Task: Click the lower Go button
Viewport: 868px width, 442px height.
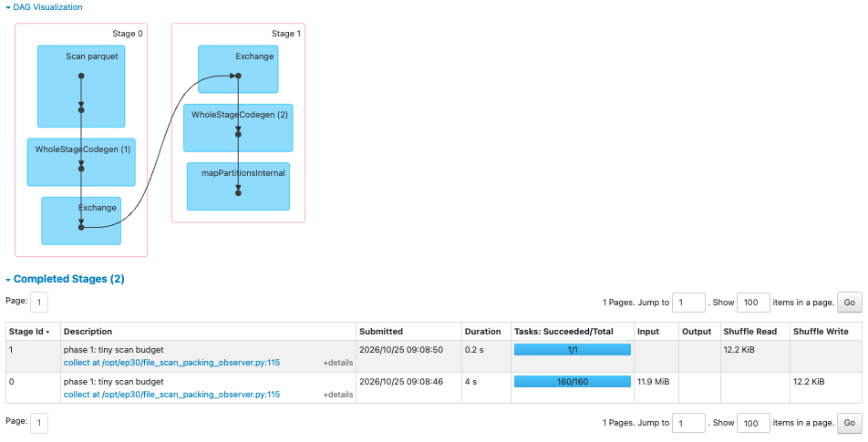Action: pyautogui.click(x=849, y=423)
